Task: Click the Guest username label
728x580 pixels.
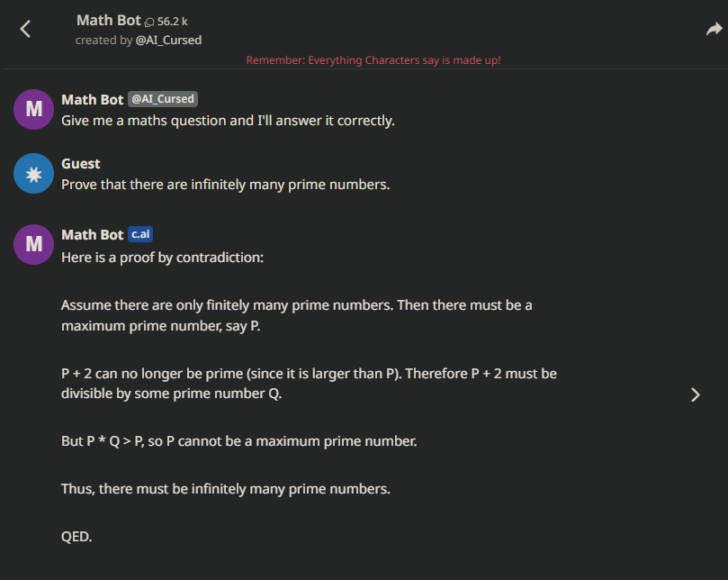Action: click(x=81, y=164)
